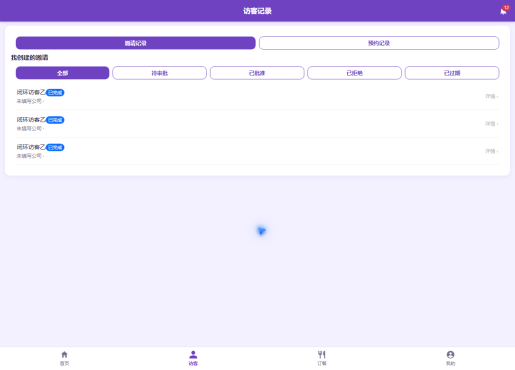Filter the list by 已批准
Viewport: 515px width, 370px height.
pos(257,73)
